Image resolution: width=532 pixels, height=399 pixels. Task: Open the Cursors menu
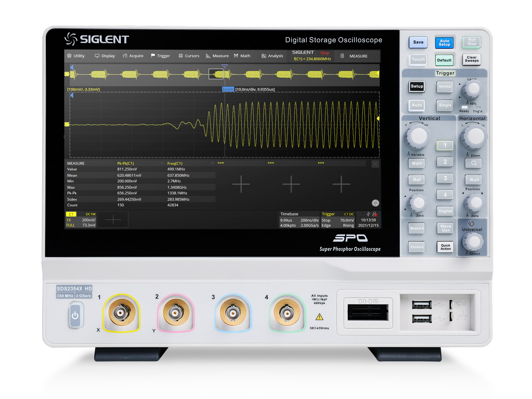(x=189, y=56)
